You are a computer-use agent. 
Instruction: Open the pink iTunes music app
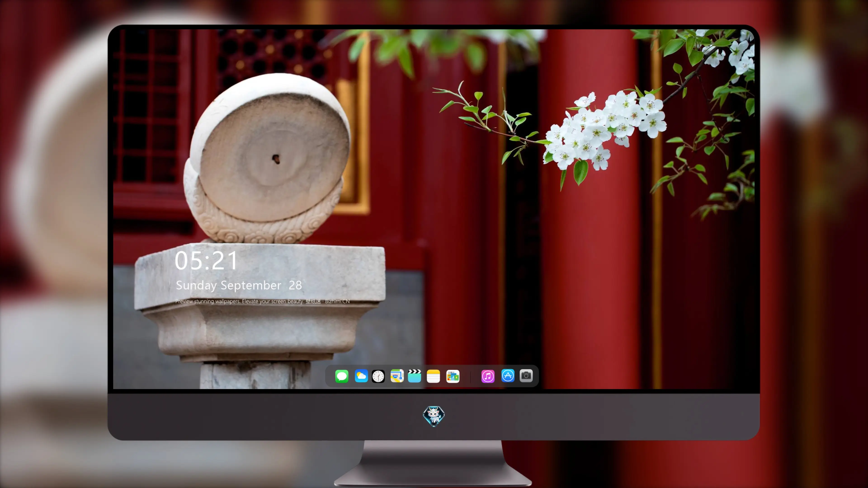point(488,376)
